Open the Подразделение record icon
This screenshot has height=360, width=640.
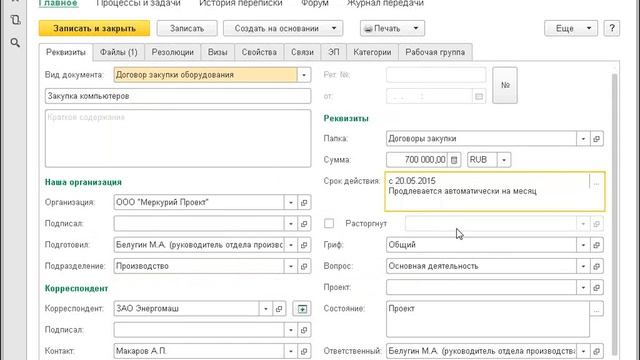point(304,266)
